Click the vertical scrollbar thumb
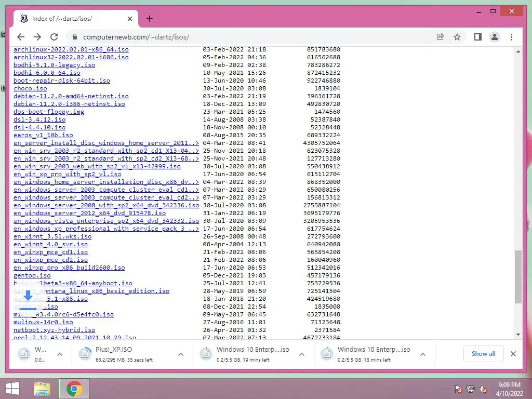The height and width of the screenshot is (399, 532). (x=518, y=277)
